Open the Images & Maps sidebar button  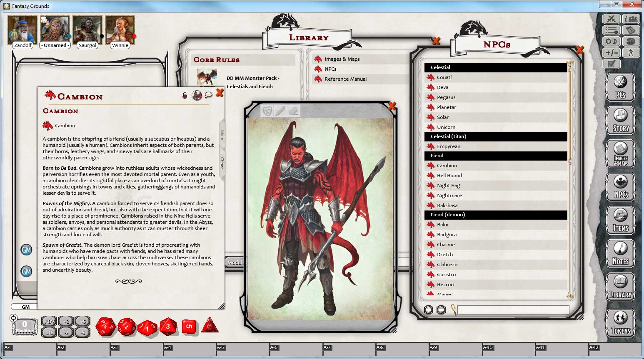(621, 154)
